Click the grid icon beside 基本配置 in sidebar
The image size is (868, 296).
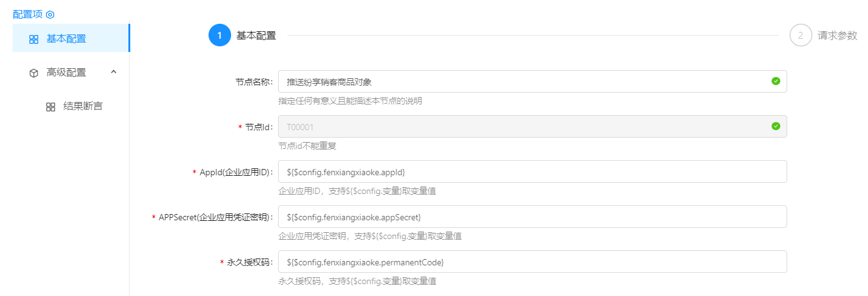[34, 39]
